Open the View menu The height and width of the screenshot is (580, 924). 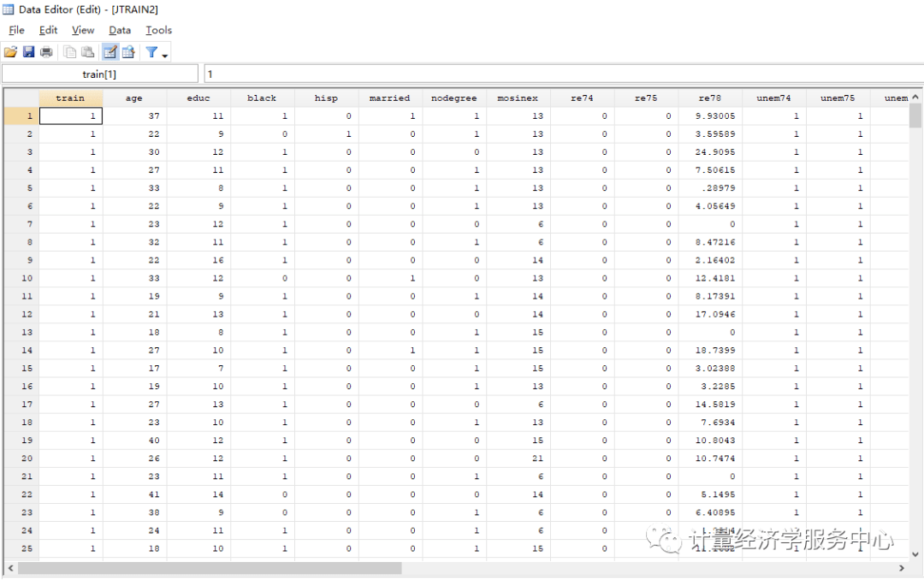(x=83, y=30)
